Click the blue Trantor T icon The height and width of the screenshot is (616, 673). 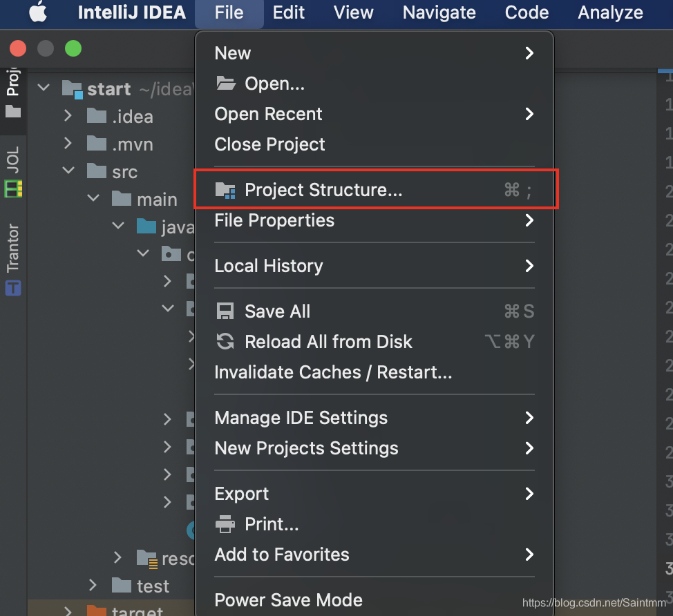[13, 288]
